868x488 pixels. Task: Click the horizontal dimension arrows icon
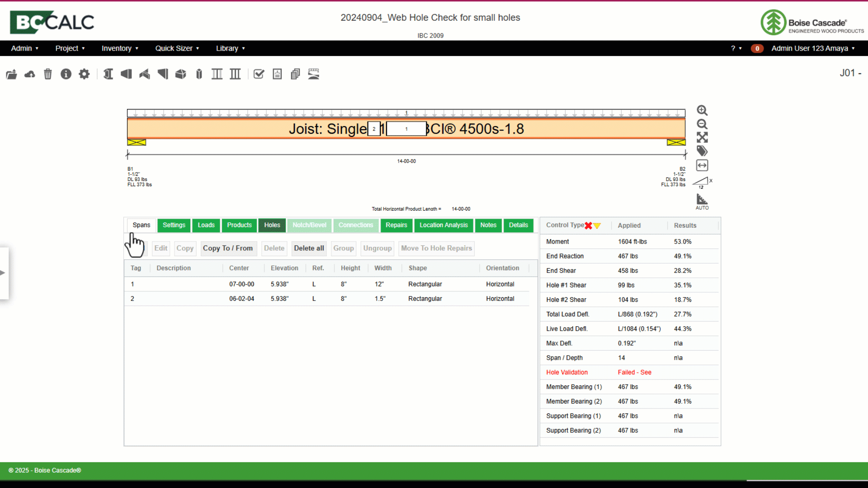[702, 165]
